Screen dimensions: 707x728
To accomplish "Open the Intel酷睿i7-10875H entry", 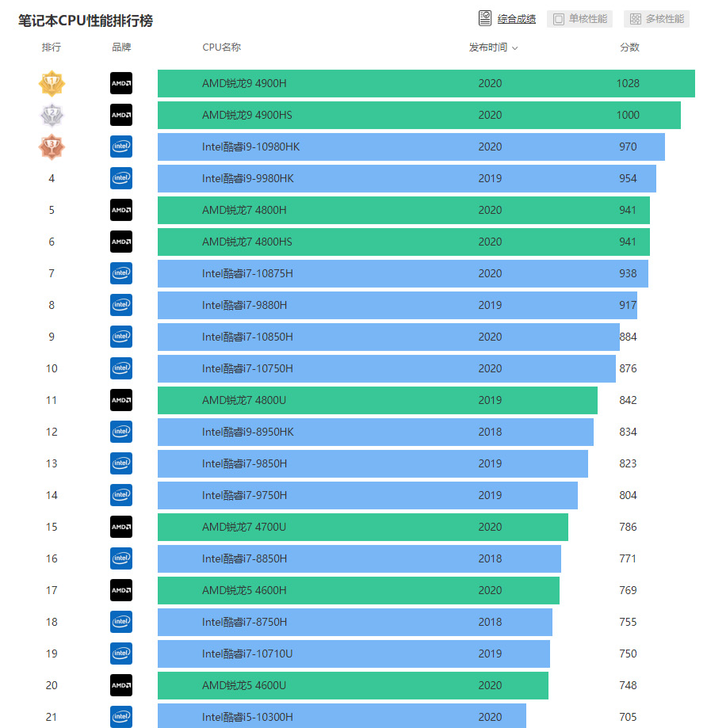I will (x=247, y=273).
